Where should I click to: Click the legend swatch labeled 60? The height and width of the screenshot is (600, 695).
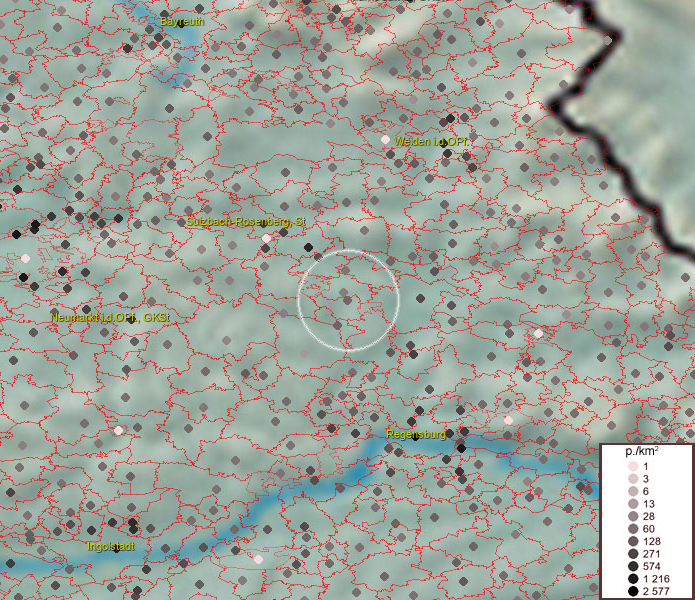click(x=633, y=529)
